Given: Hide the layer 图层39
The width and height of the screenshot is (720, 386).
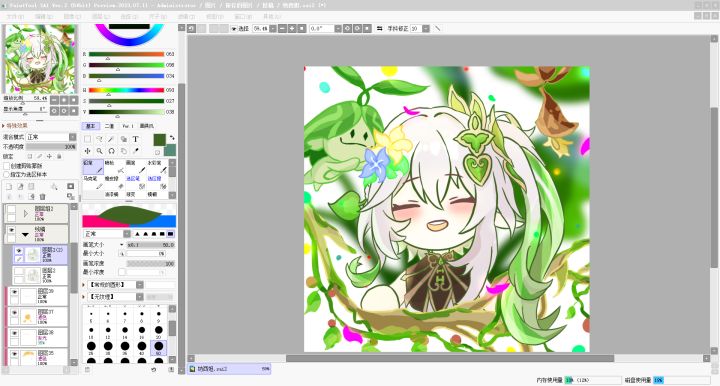Looking at the screenshot, I should coord(14,292).
